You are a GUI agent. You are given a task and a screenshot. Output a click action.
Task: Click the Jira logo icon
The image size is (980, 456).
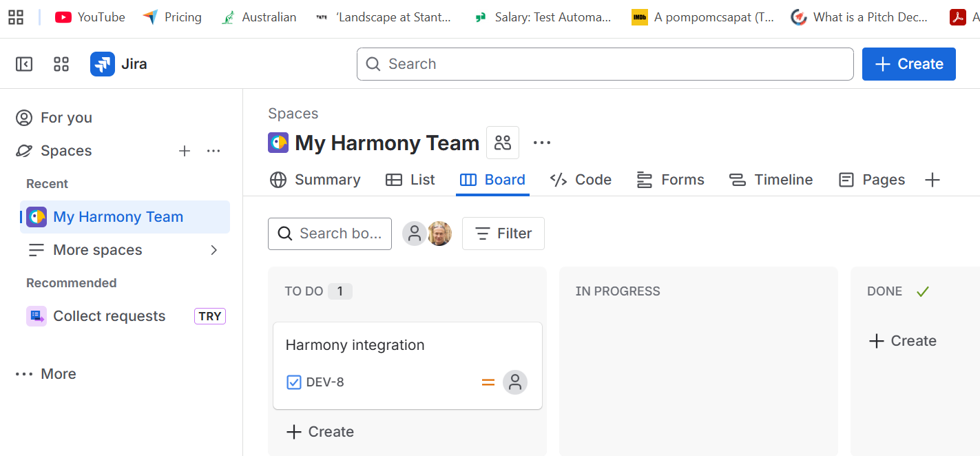[103, 64]
